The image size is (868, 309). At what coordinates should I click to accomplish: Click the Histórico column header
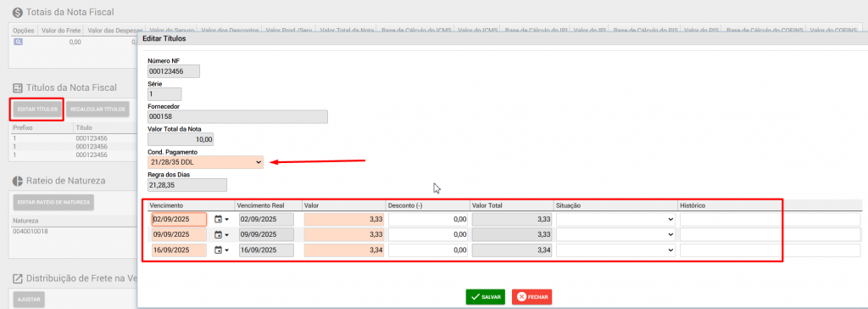pyautogui.click(x=693, y=205)
